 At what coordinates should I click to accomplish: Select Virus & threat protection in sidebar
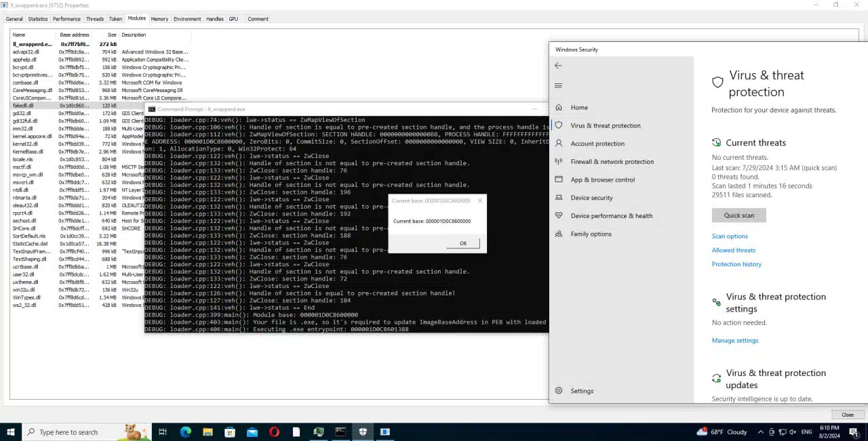[605, 125]
